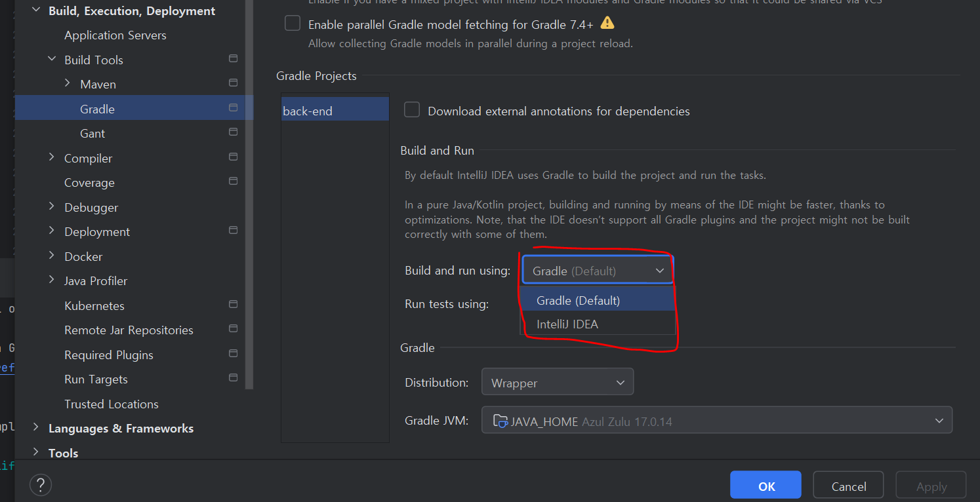
Task: Confirm settings with the OK button
Action: coord(766,486)
